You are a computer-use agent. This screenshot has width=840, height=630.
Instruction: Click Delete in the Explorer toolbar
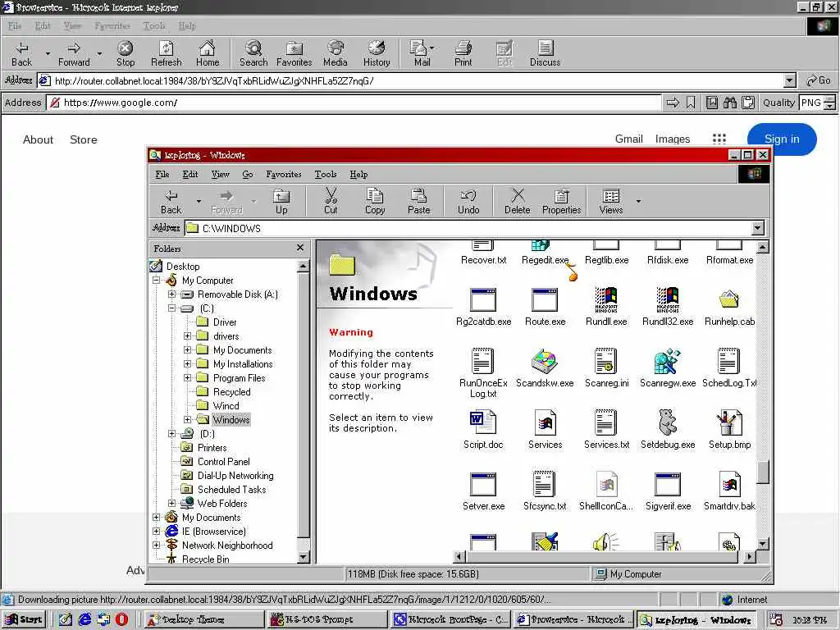tap(517, 201)
